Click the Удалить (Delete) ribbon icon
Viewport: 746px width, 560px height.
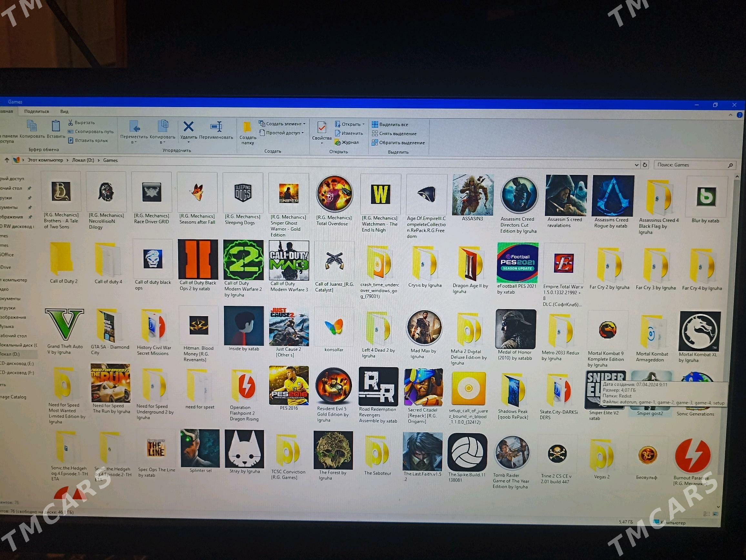coord(188,127)
